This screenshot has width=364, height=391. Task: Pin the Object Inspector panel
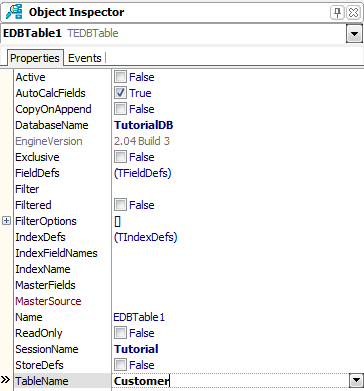pyautogui.click(x=337, y=13)
